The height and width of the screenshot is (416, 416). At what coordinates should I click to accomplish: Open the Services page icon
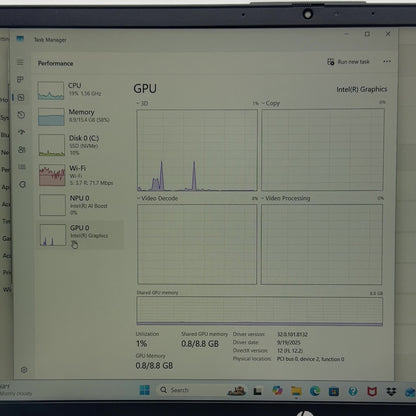click(22, 184)
